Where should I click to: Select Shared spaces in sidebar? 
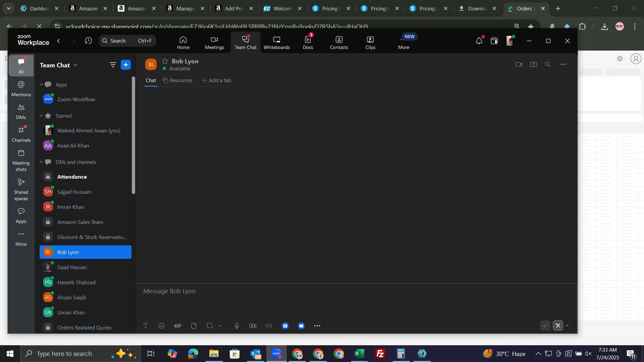pyautogui.click(x=21, y=190)
